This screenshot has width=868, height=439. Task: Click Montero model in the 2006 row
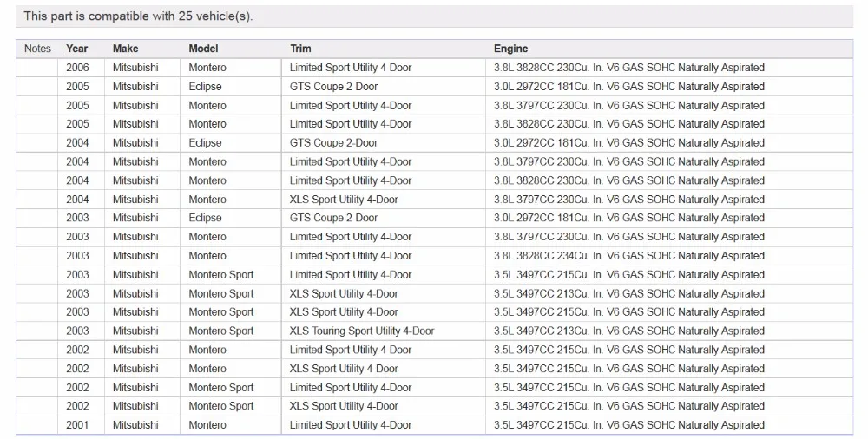[207, 68]
